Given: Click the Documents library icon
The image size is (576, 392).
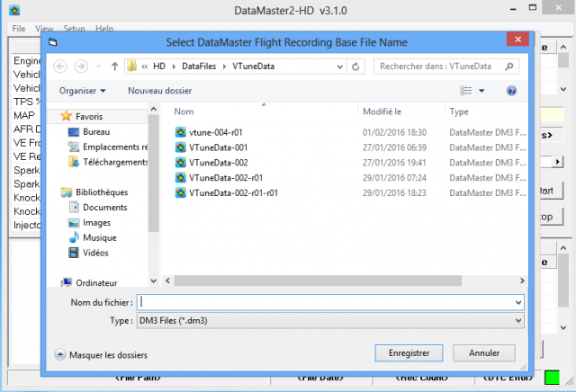Looking at the screenshot, I should (x=74, y=207).
